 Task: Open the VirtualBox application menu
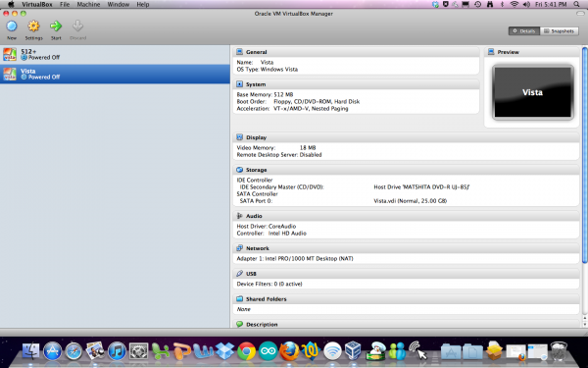click(37, 5)
